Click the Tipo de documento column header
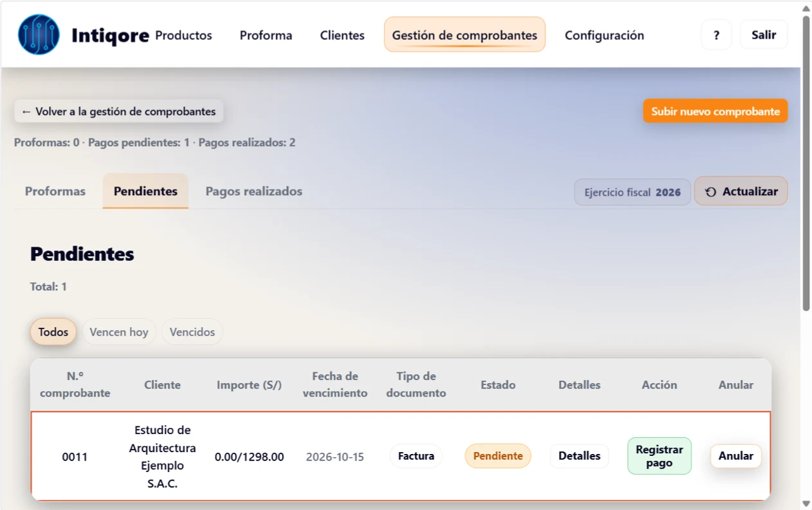This screenshot has width=812, height=510. click(416, 384)
